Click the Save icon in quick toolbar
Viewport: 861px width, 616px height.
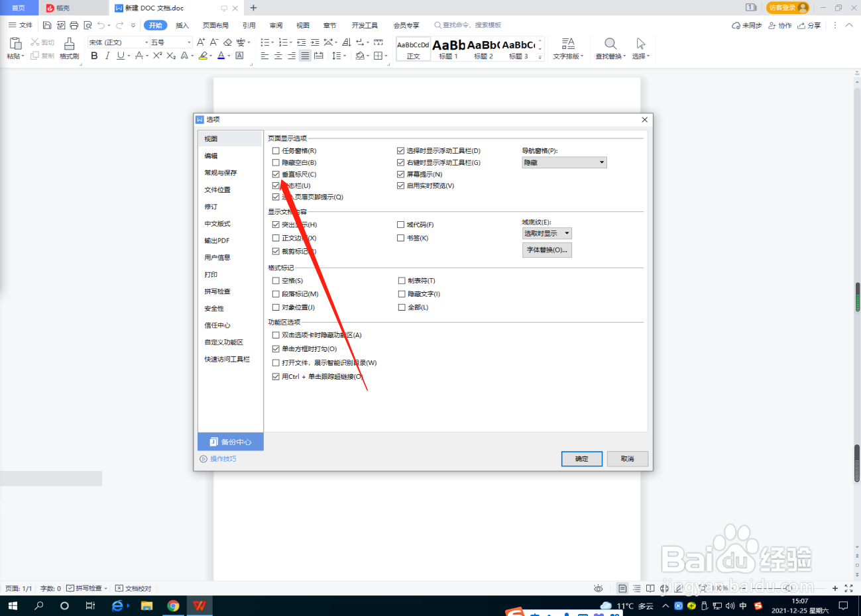coord(47,25)
